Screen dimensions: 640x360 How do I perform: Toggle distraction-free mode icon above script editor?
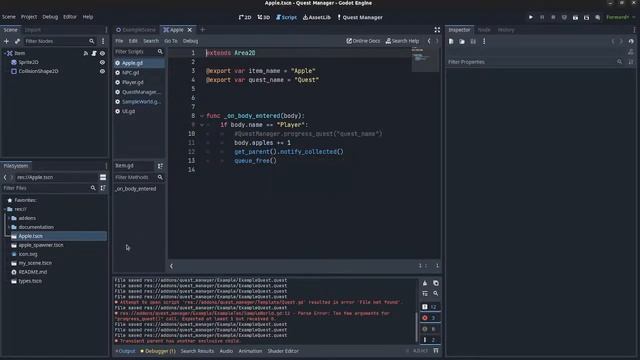point(437,30)
